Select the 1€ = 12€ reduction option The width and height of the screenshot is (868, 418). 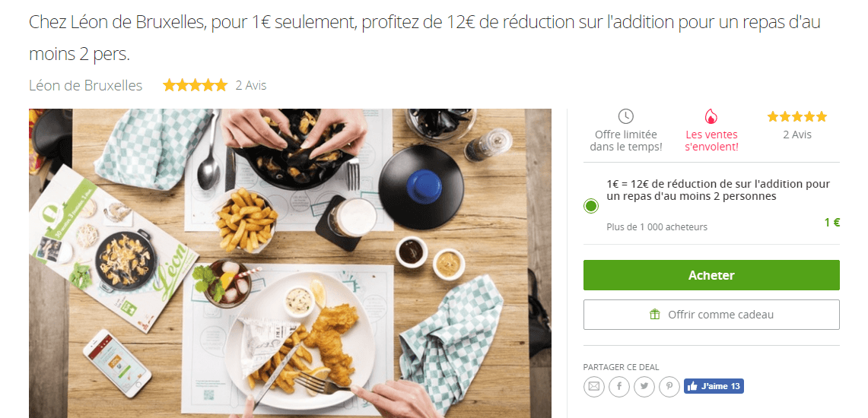coord(590,206)
